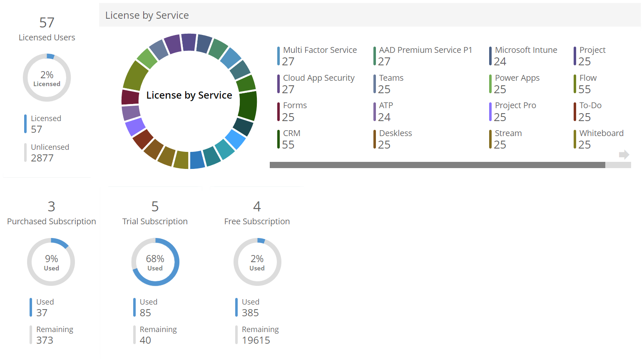Click the Teams legend color bar
The width and height of the screenshot is (644, 362).
375,83
